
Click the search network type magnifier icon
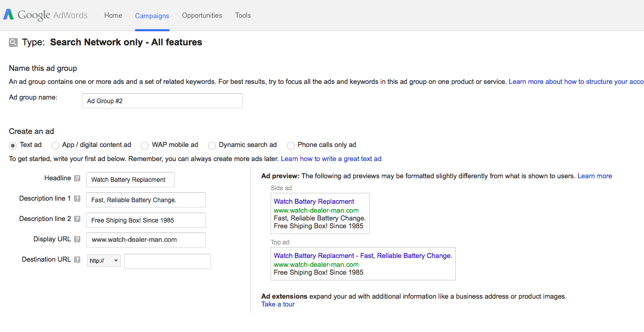(14, 43)
